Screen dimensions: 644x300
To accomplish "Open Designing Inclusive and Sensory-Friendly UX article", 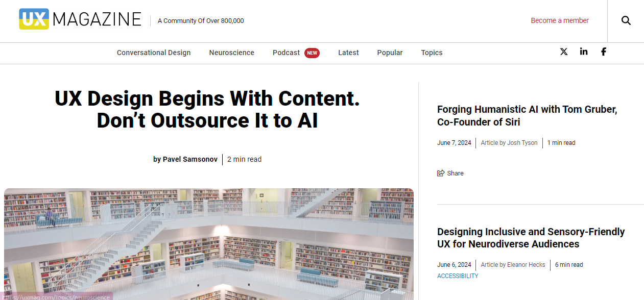I will click(531, 238).
